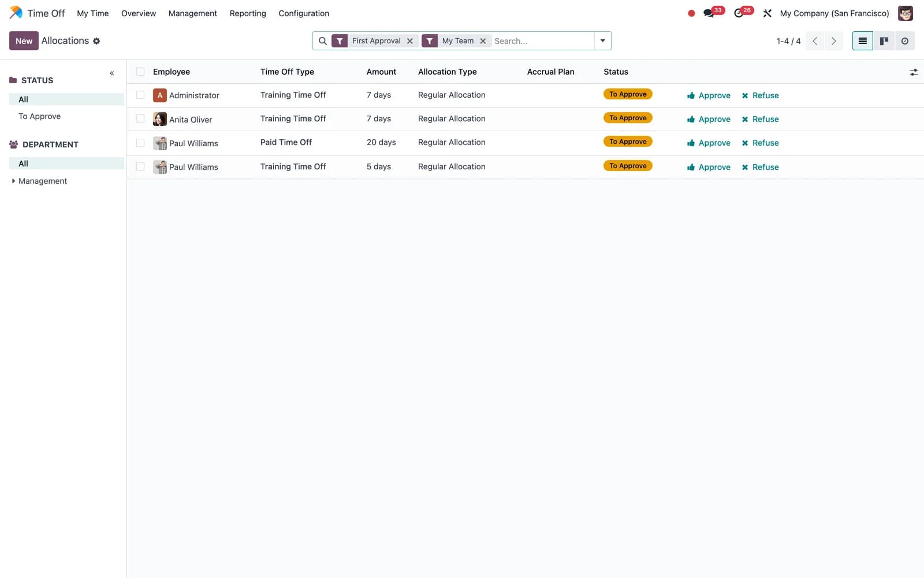924x578 pixels.
Task: Open the user avatar menu
Action: point(905,13)
